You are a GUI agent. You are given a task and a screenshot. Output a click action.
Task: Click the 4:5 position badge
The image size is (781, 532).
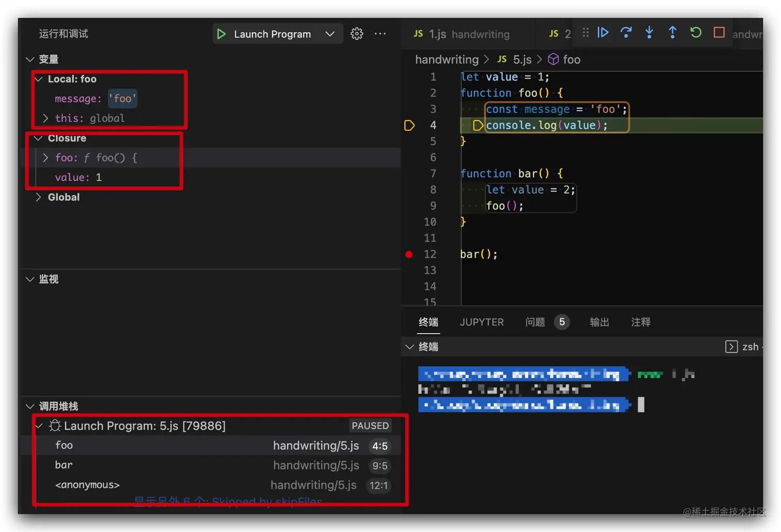[x=380, y=446]
